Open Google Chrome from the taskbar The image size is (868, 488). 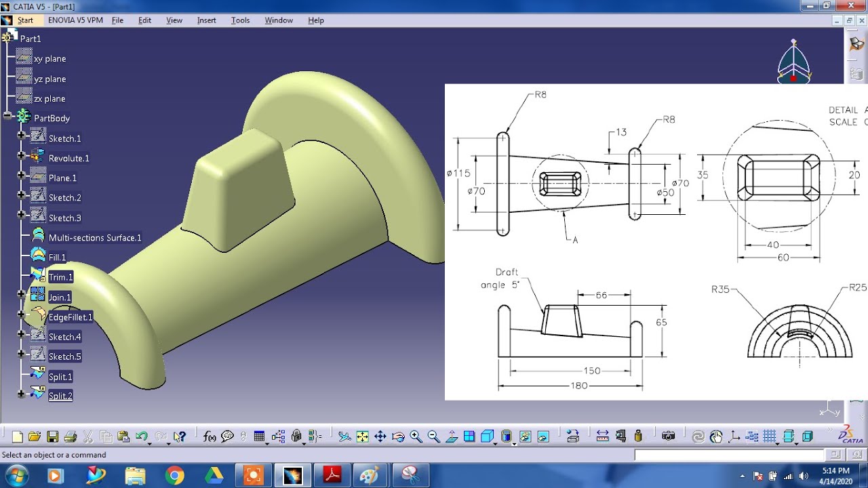[x=174, y=476]
